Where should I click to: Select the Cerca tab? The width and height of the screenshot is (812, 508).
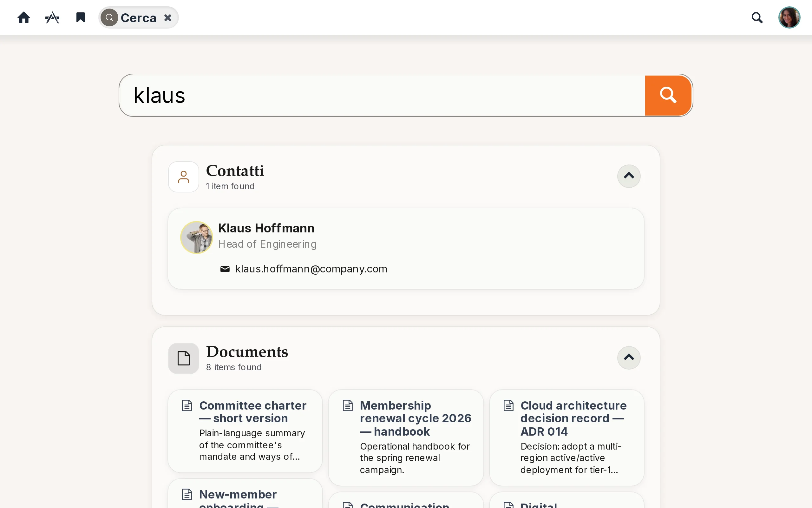[138, 17]
